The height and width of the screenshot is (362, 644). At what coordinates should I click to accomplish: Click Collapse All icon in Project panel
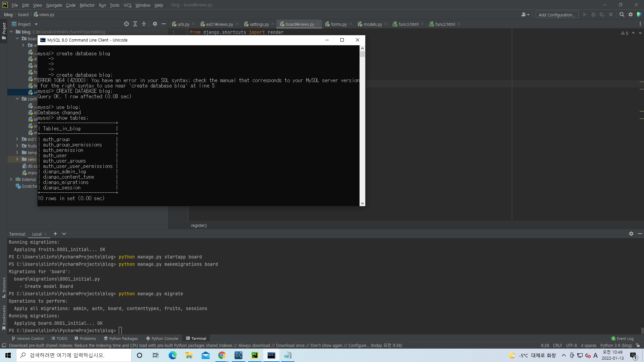pos(144,24)
